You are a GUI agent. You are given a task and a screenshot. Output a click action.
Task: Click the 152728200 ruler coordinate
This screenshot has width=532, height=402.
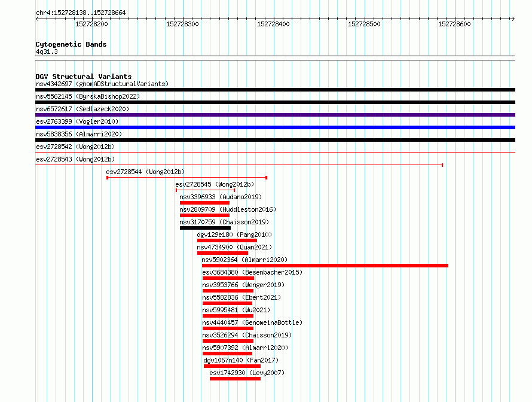click(91, 24)
